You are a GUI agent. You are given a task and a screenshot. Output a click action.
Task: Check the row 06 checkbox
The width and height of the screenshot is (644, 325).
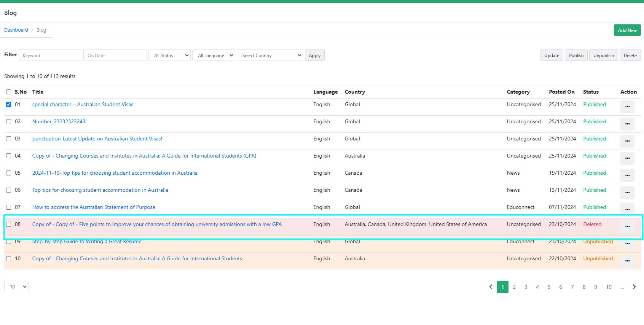8,190
